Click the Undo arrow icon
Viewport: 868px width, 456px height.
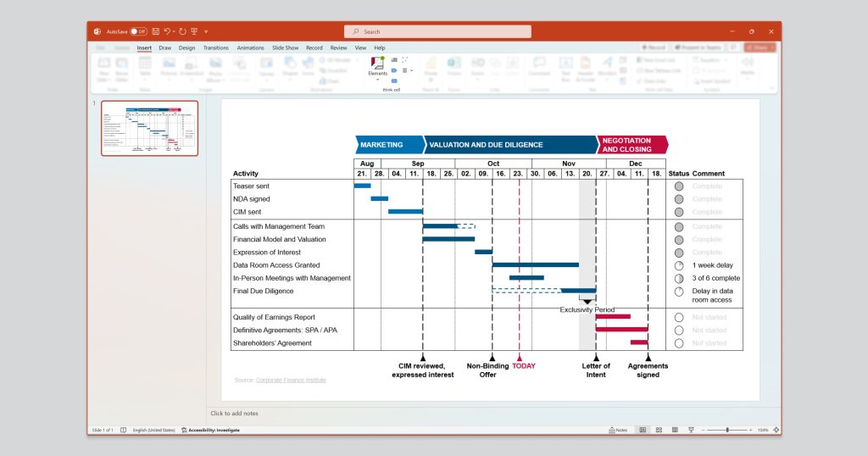pyautogui.click(x=167, y=31)
